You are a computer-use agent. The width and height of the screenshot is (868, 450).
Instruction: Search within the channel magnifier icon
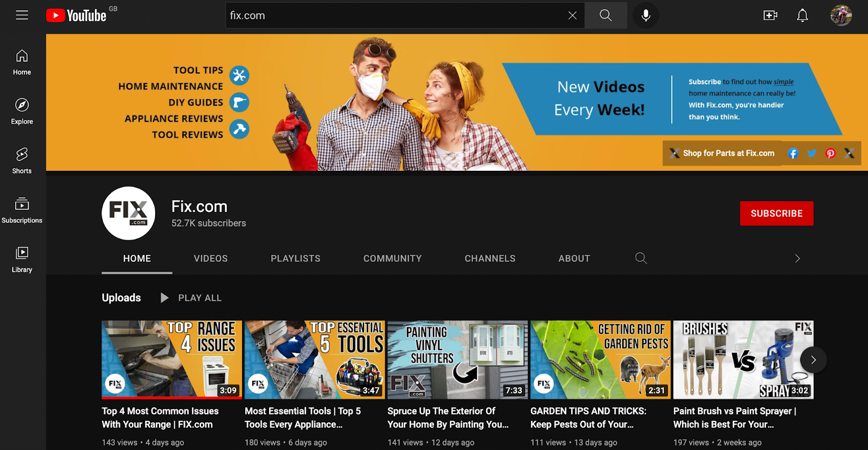click(x=641, y=258)
